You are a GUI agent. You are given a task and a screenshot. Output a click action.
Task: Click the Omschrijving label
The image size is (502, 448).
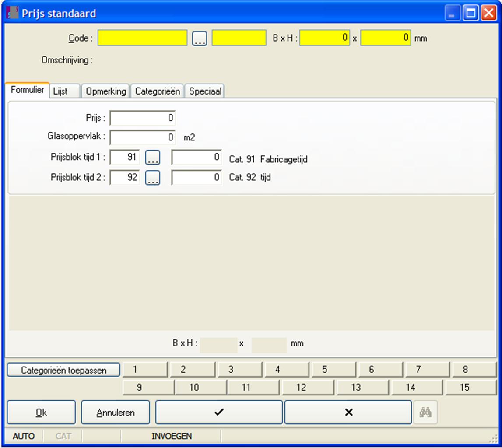[67, 60]
